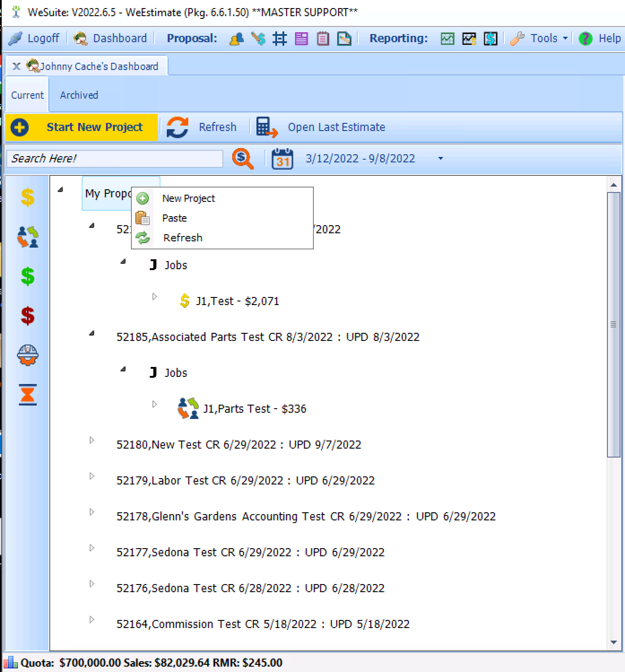Open the Dashboard from the top toolbar
The height and width of the screenshot is (672, 625).
tap(110, 39)
